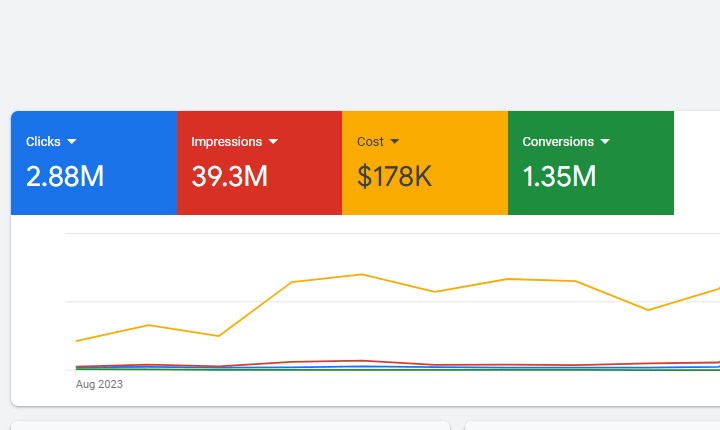Select the Cost label text
The height and width of the screenshot is (430, 720).
click(370, 142)
